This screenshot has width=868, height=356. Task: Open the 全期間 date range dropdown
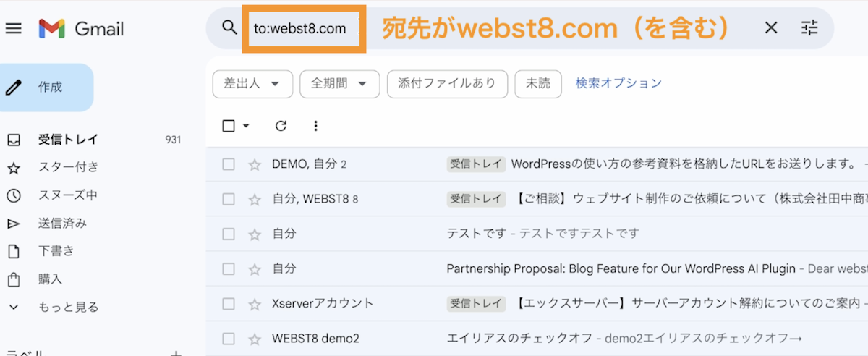339,84
